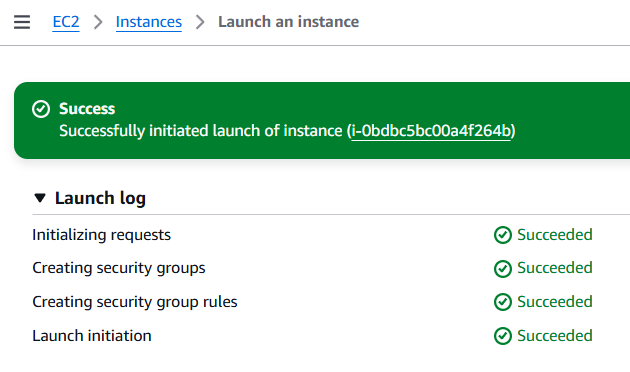The width and height of the screenshot is (630, 372).
Task: Open instance ID i-0bdbc5bc00a4f264b link
Action: 431,131
